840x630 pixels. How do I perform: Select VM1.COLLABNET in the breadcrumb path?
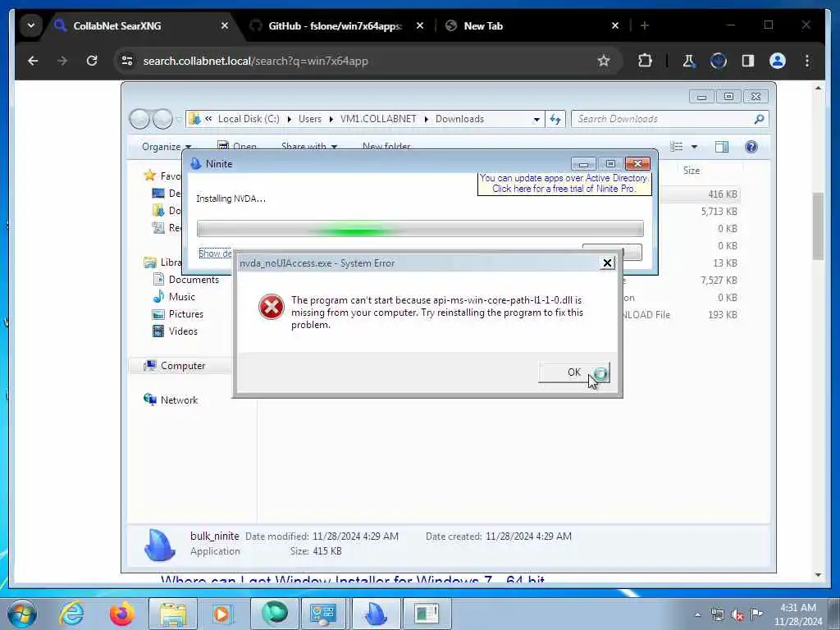[x=378, y=119]
